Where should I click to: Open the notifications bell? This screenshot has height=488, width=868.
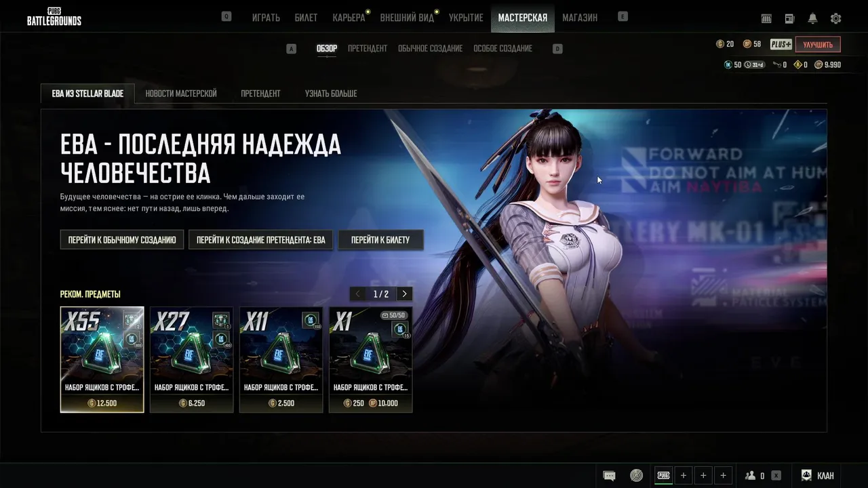pyautogui.click(x=812, y=18)
